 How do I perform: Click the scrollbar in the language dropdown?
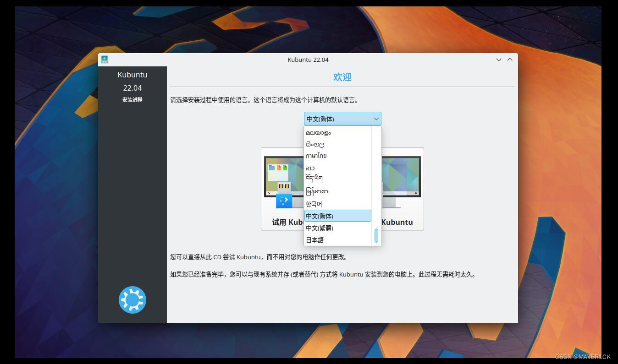[376, 235]
